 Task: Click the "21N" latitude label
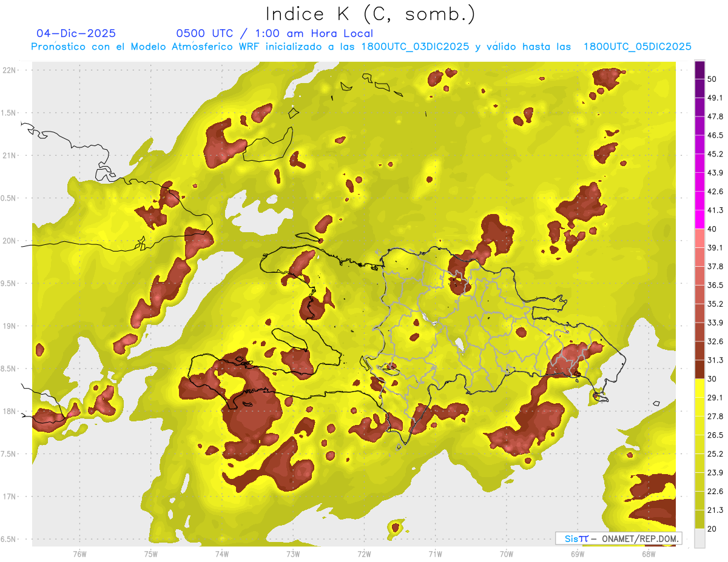click(10, 155)
